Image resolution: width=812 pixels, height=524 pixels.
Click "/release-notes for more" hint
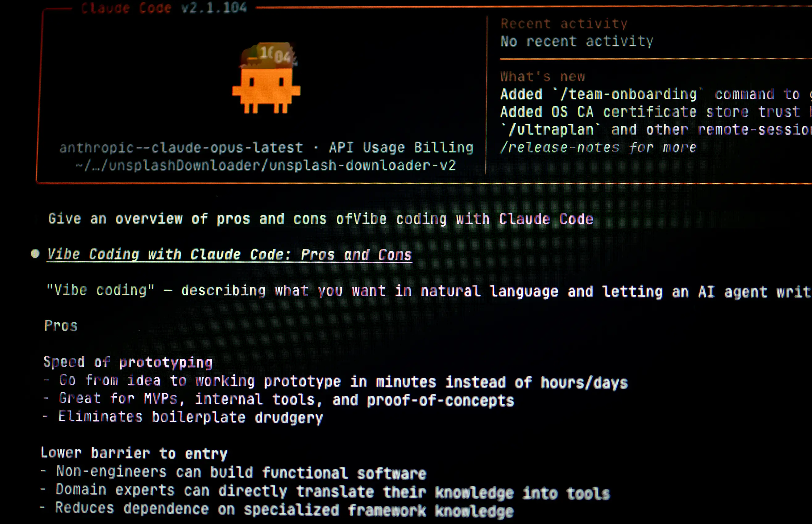pos(598,147)
